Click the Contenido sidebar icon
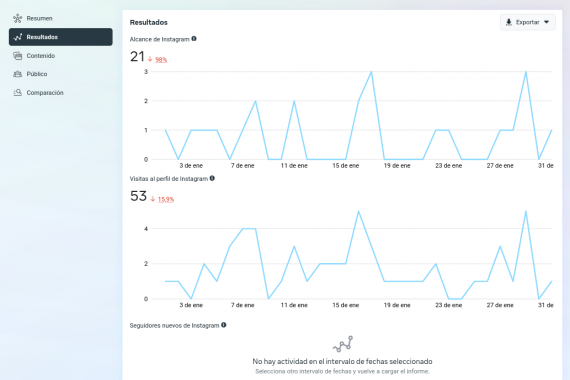This screenshot has width=570, height=380. pyautogui.click(x=17, y=56)
